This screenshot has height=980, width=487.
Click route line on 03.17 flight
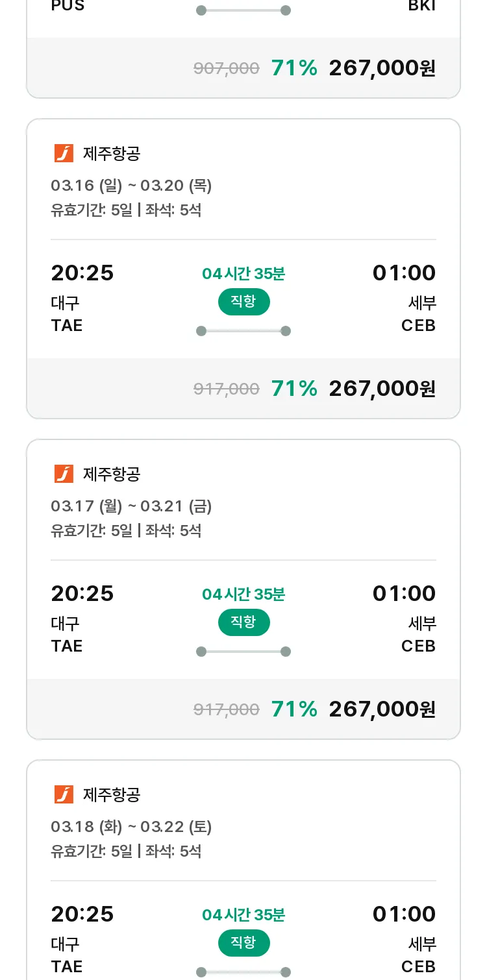[x=243, y=652]
